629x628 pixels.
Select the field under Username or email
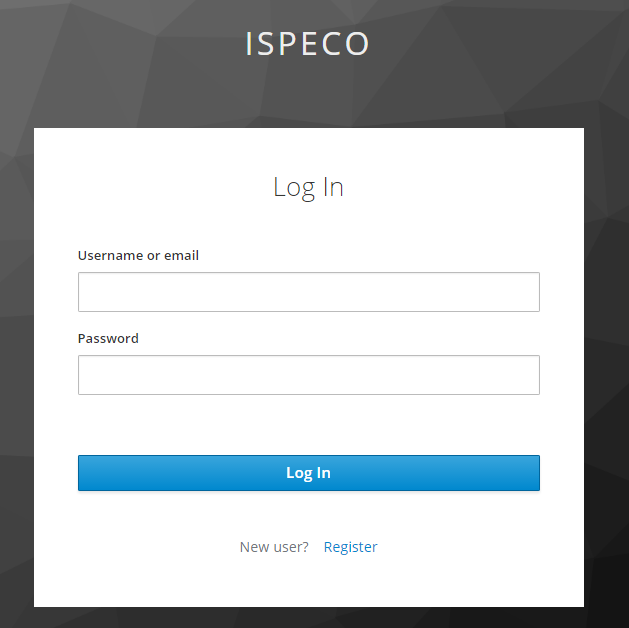[x=308, y=292]
